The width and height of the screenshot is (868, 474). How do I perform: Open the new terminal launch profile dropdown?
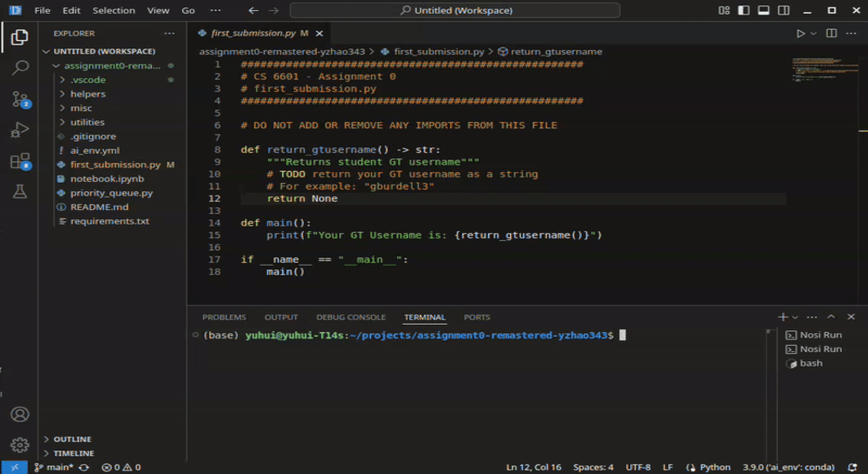coord(795,317)
